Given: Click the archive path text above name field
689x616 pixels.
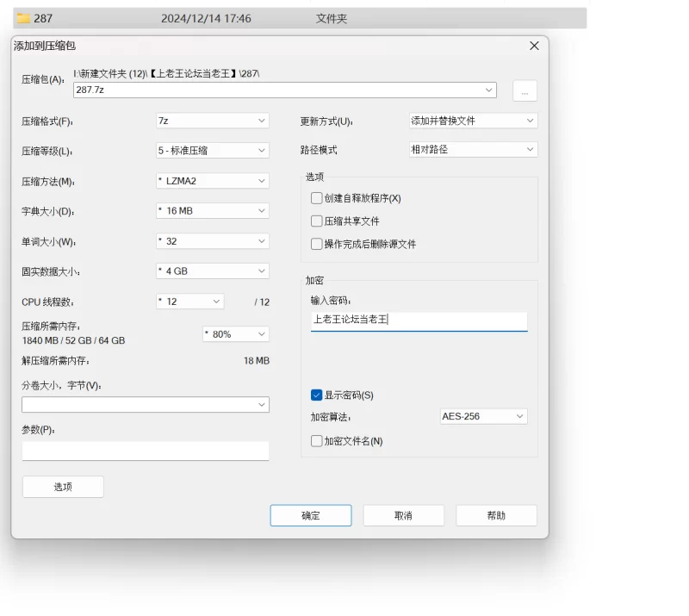Looking at the screenshot, I should (166, 73).
